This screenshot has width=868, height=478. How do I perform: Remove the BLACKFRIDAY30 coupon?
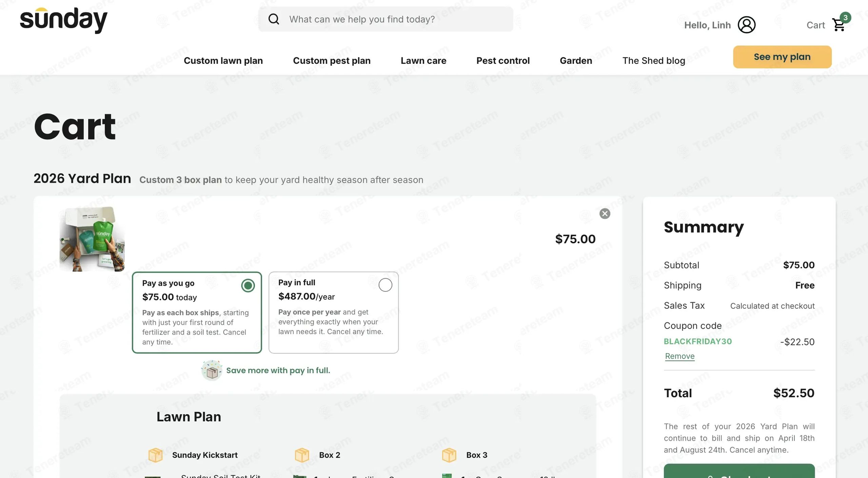(x=679, y=356)
